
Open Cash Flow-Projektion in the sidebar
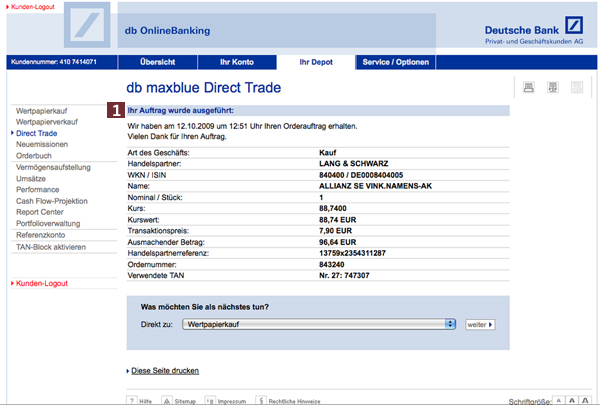coord(51,201)
